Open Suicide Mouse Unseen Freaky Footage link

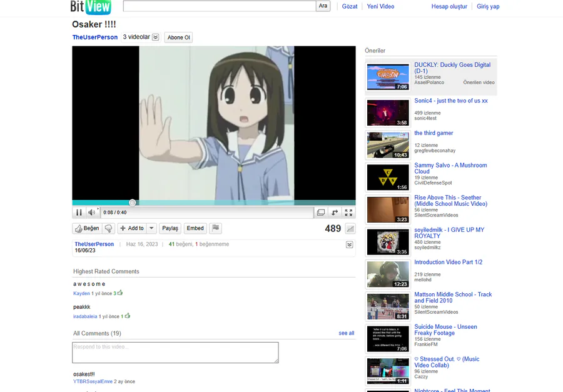coord(445,330)
